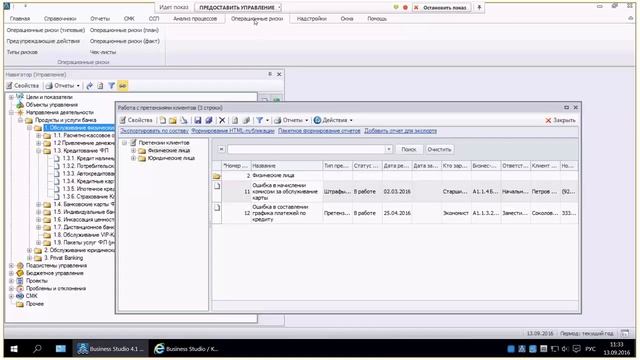Image resolution: width=640 pixels, height=360 pixels.
Task: Open the search field dropdown arrow
Action: (389, 149)
